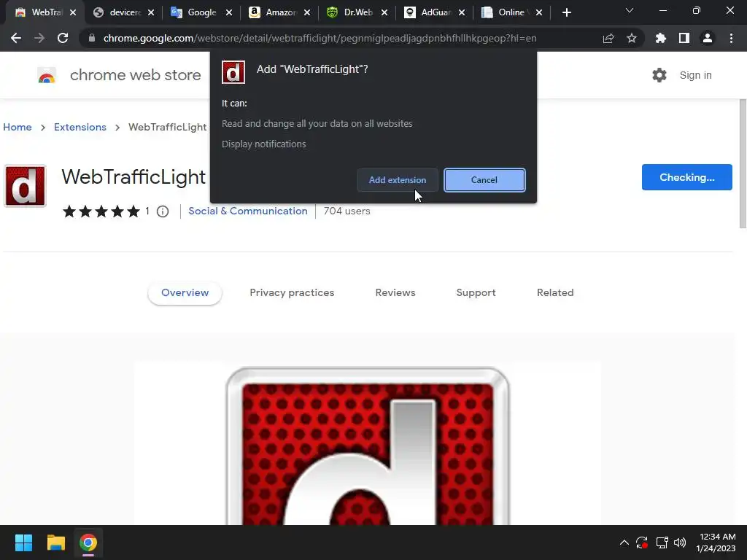Open the clock and date flyout
747x560 pixels.
tap(717, 542)
